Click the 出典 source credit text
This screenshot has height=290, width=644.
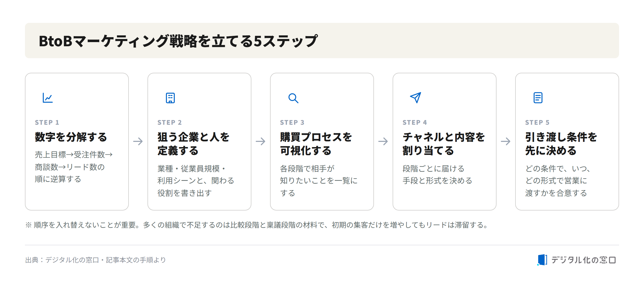click(96, 260)
